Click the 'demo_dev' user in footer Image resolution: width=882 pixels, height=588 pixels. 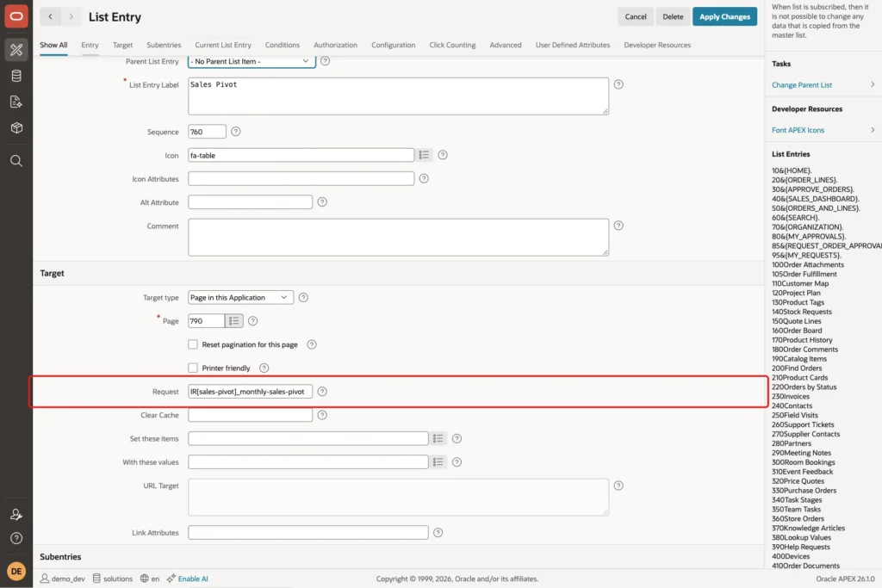62,579
